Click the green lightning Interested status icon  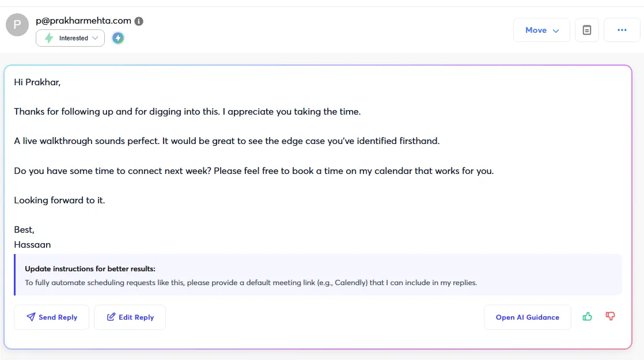pos(49,38)
